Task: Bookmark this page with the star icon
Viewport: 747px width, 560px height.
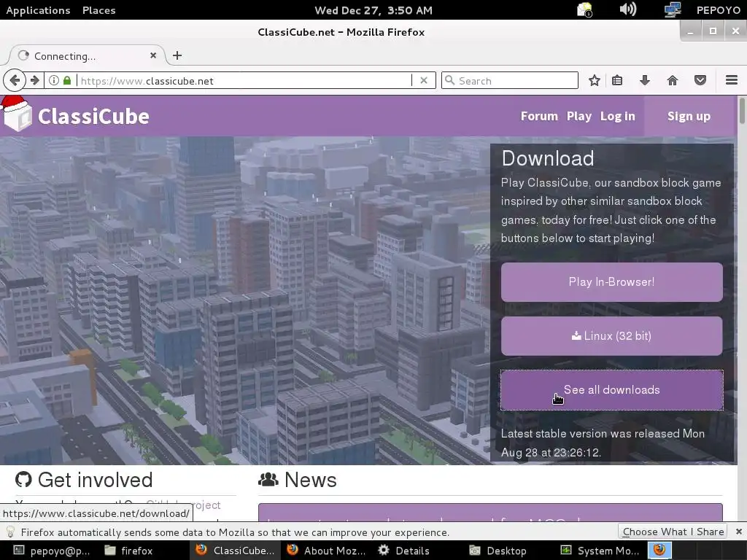Action: click(594, 80)
